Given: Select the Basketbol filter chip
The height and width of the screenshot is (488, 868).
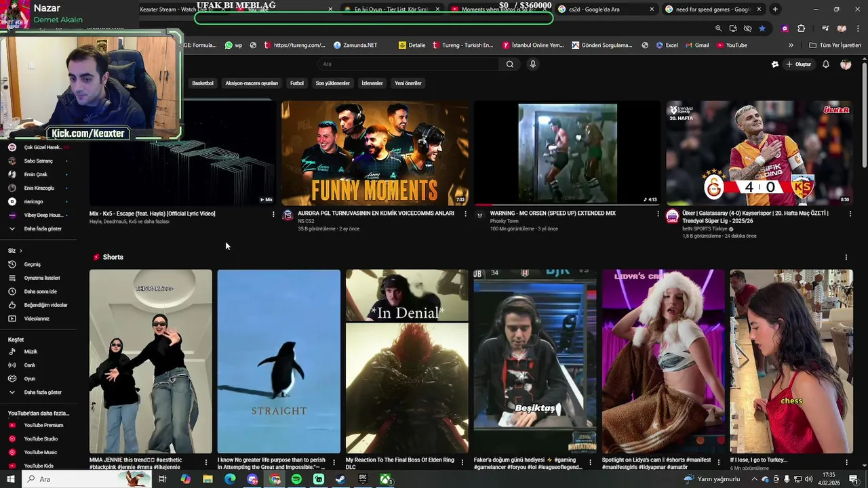Looking at the screenshot, I should (x=203, y=83).
